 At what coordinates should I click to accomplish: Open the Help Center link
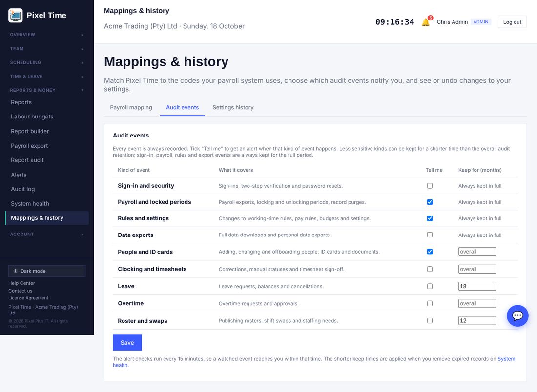21,283
